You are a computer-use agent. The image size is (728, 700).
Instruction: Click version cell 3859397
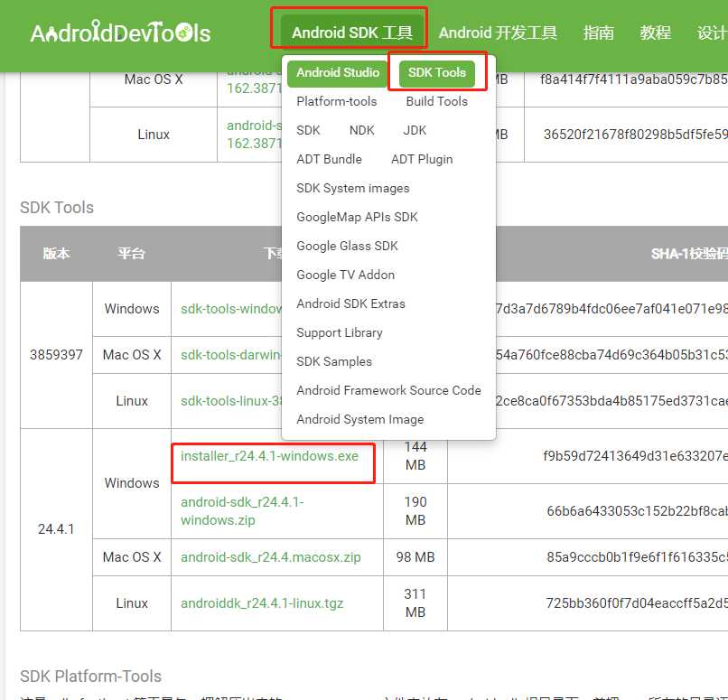point(56,355)
